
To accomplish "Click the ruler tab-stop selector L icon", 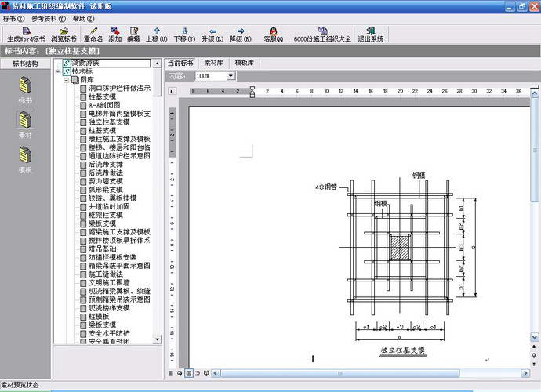I will [172, 91].
